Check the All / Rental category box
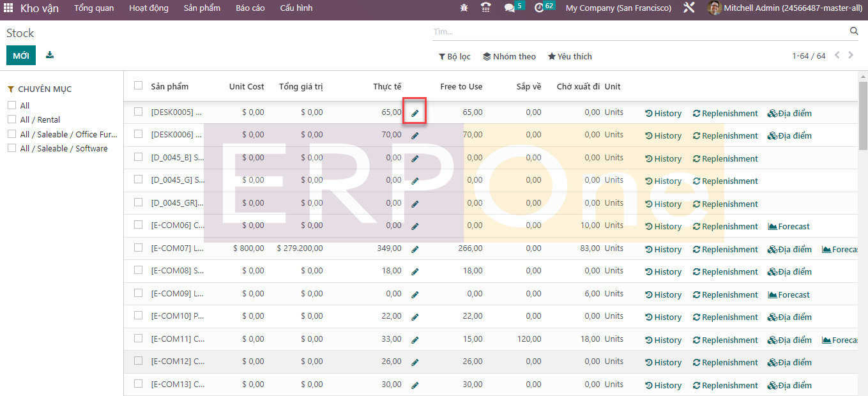 pos(11,119)
